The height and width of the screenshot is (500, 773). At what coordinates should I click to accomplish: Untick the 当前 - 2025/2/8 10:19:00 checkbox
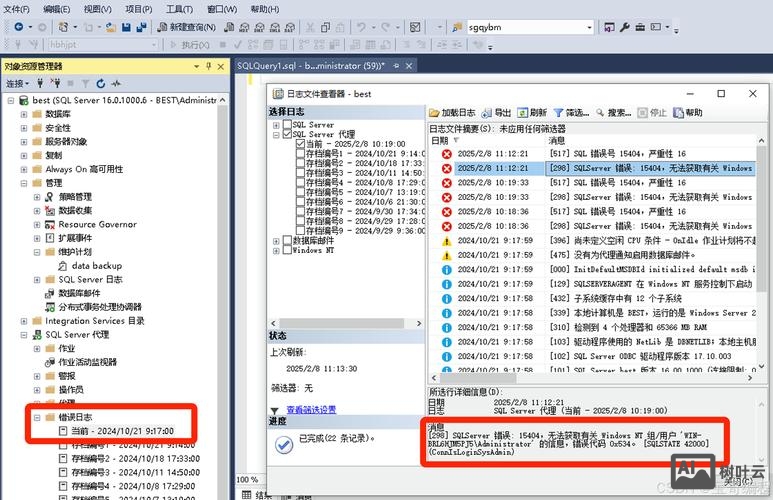(300, 144)
